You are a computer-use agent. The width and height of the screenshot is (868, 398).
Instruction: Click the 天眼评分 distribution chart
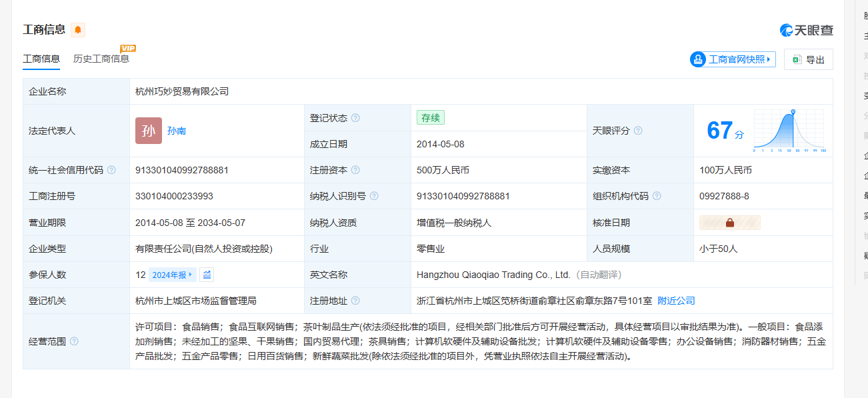pos(790,131)
